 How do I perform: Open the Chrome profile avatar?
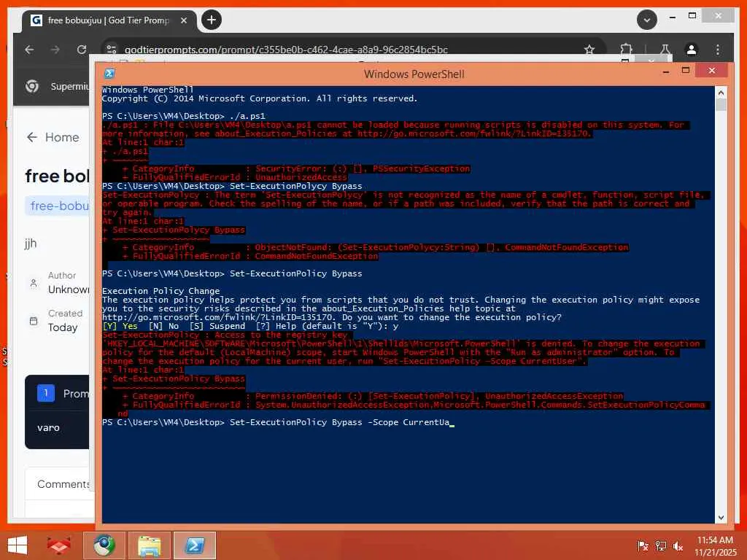[692, 50]
